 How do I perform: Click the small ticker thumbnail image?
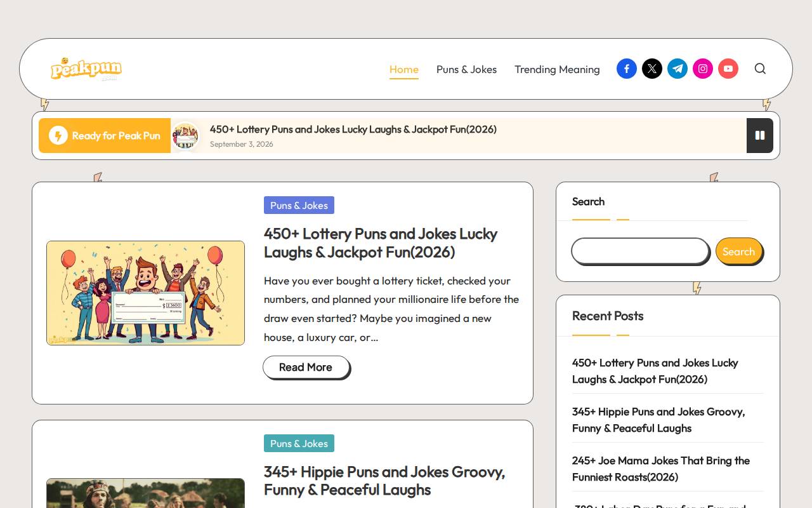pyautogui.click(x=185, y=135)
